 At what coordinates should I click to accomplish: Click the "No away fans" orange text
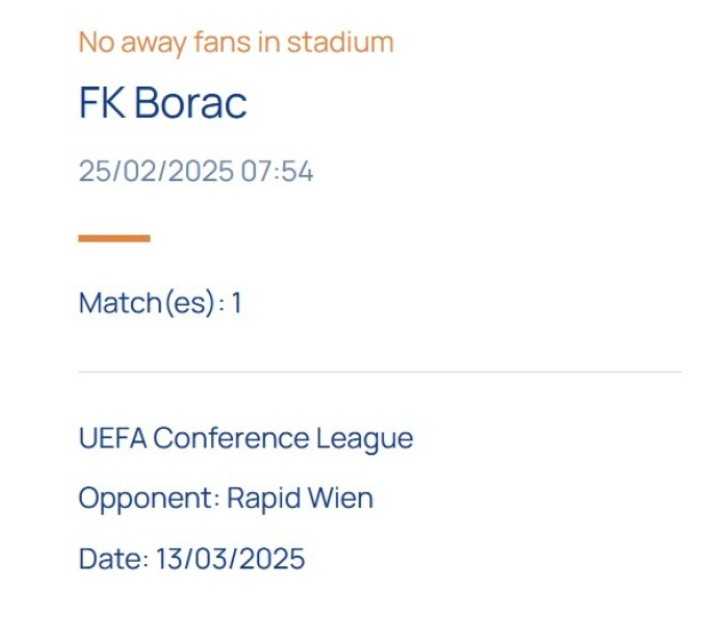[x=180, y=43]
